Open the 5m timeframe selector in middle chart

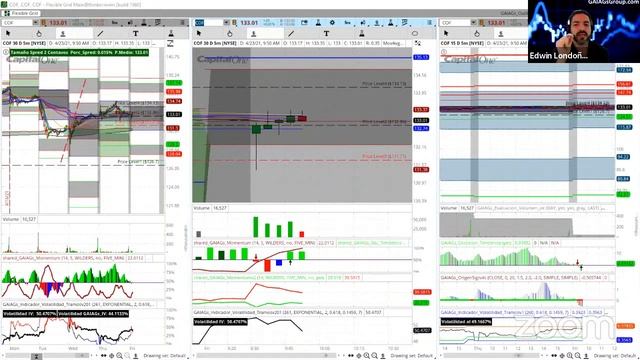click(x=348, y=22)
